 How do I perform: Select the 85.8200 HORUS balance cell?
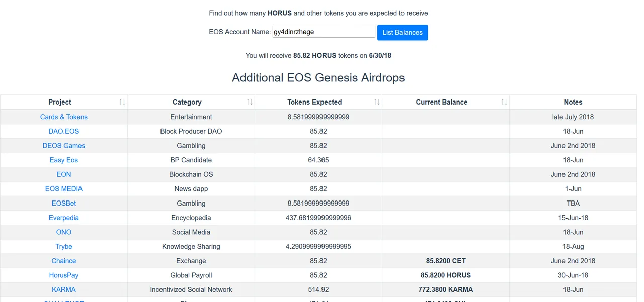[446, 275]
